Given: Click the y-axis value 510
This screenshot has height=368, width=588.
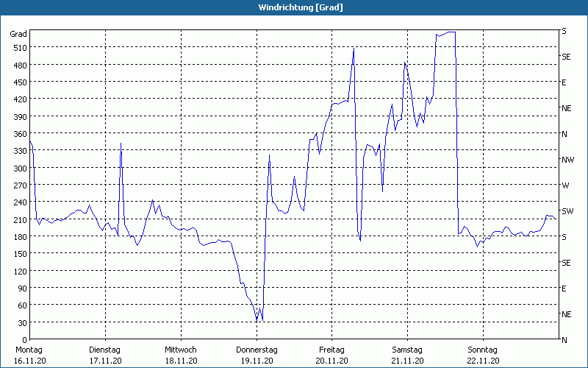Looking at the screenshot, I should (20, 48).
